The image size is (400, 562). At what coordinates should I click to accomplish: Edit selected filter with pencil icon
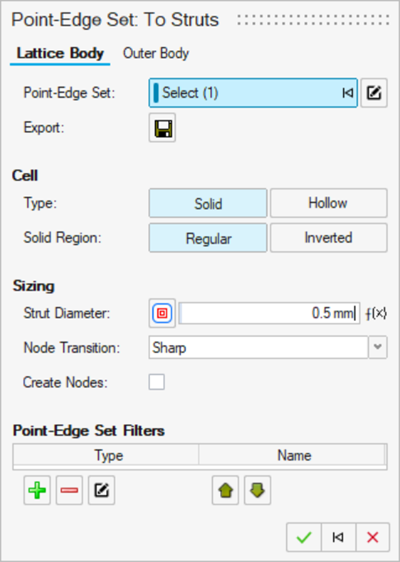pyautogui.click(x=101, y=490)
